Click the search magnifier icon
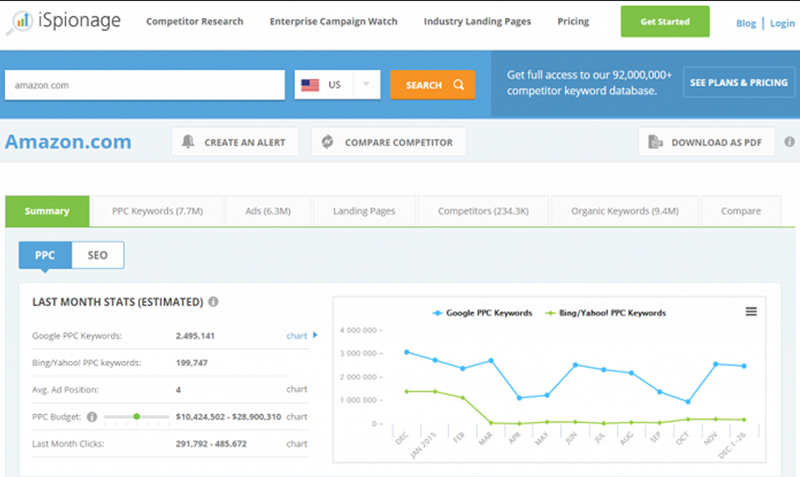The image size is (800, 477). (459, 85)
